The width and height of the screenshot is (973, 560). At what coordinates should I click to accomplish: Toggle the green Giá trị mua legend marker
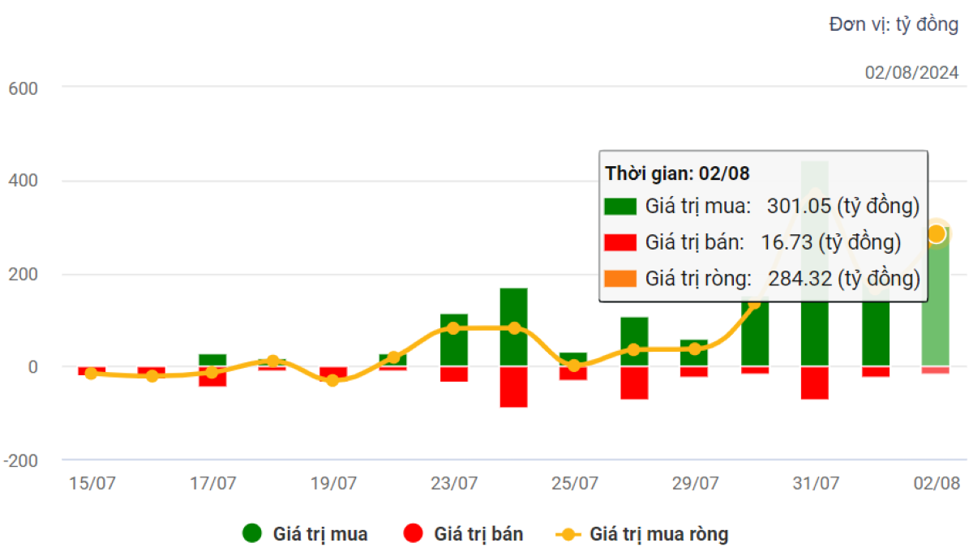point(252,534)
